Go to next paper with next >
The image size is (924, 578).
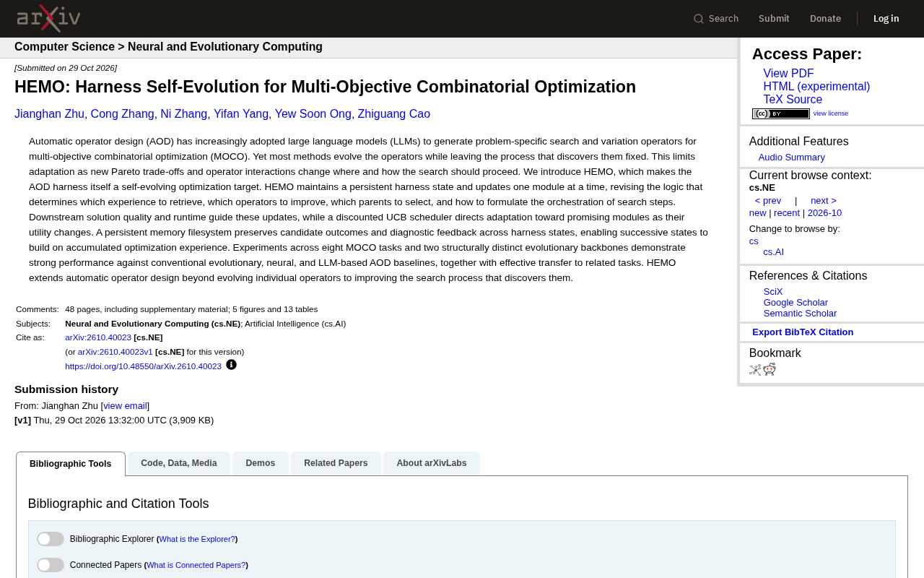tap(824, 201)
